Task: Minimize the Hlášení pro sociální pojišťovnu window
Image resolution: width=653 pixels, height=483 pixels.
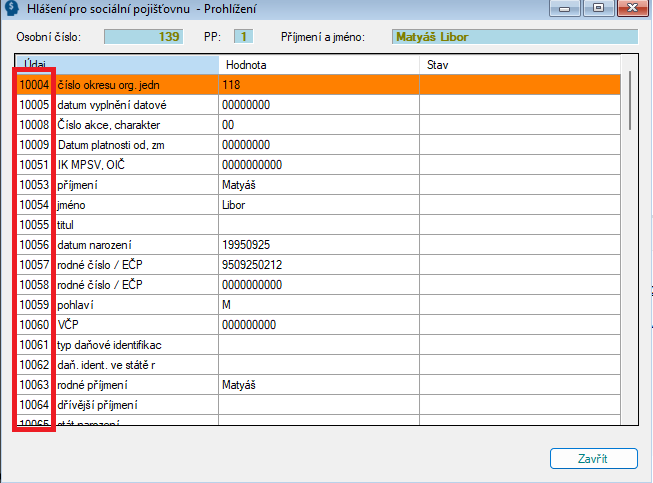Action: [x=565, y=8]
